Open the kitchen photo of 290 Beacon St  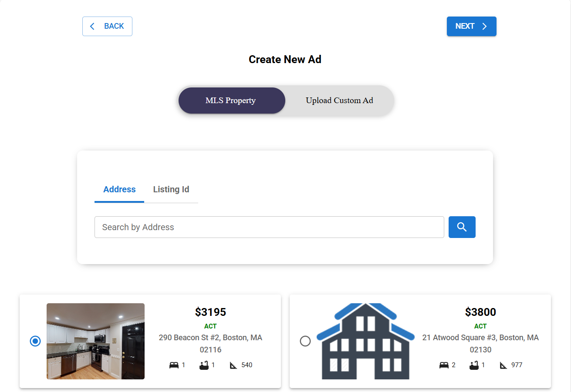pos(95,341)
